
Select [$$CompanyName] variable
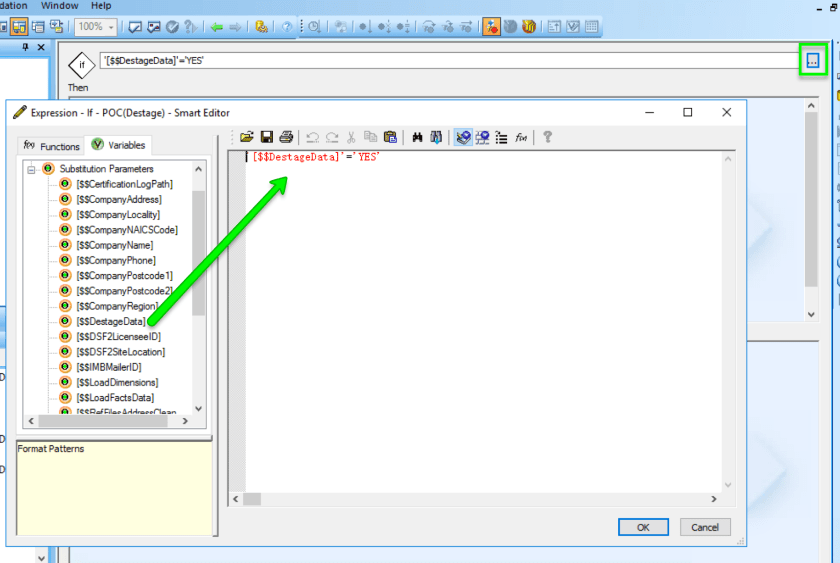tap(114, 245)
